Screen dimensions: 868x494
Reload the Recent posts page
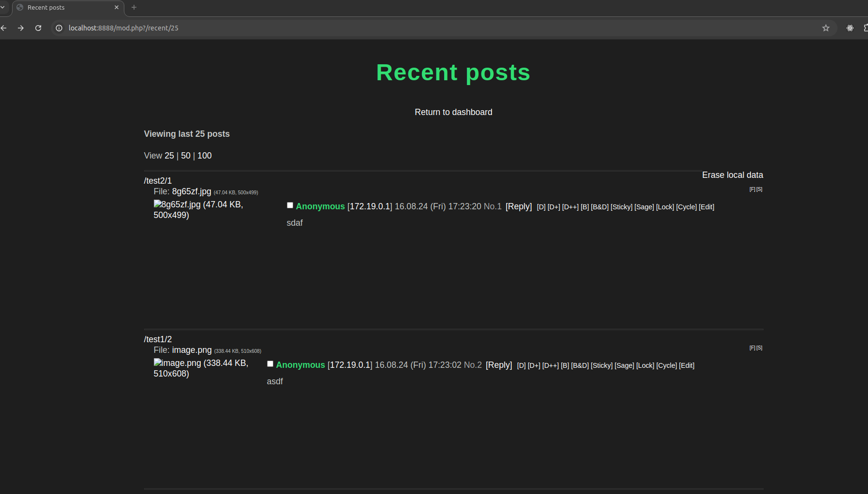38,28
